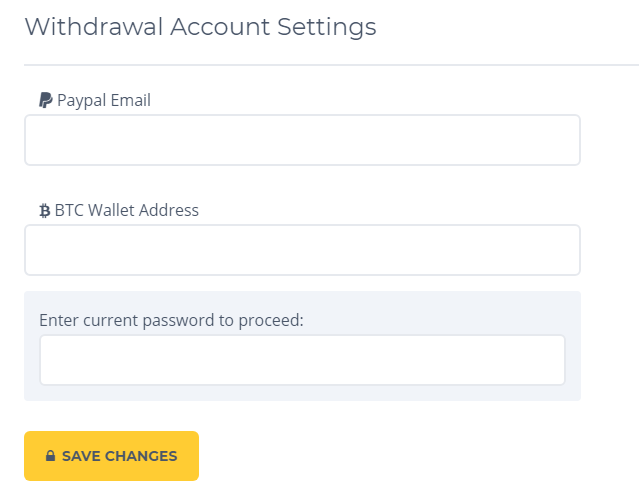Click the padlock icon on Save Changes

(50, 456)
